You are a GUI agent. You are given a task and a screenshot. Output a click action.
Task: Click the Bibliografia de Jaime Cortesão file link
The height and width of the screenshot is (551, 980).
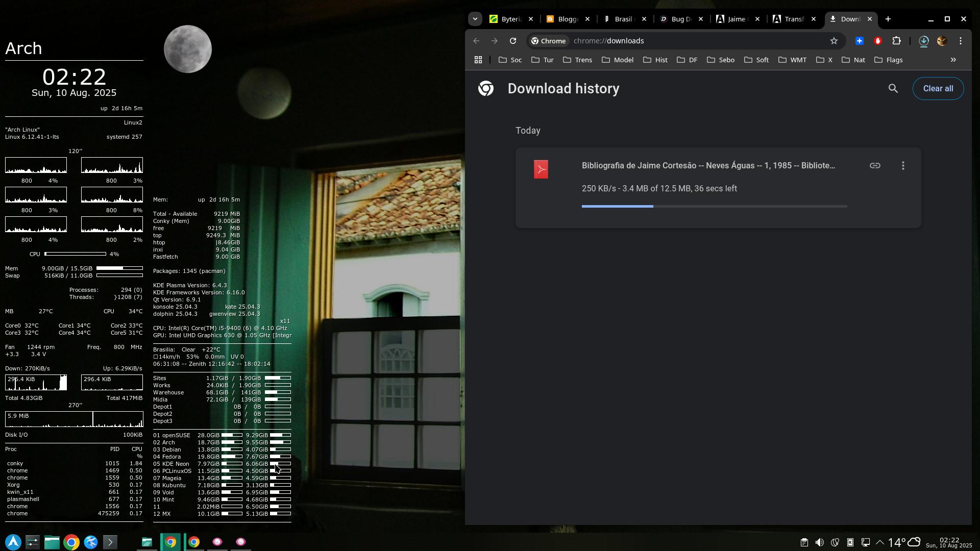(x=708, y=166)
